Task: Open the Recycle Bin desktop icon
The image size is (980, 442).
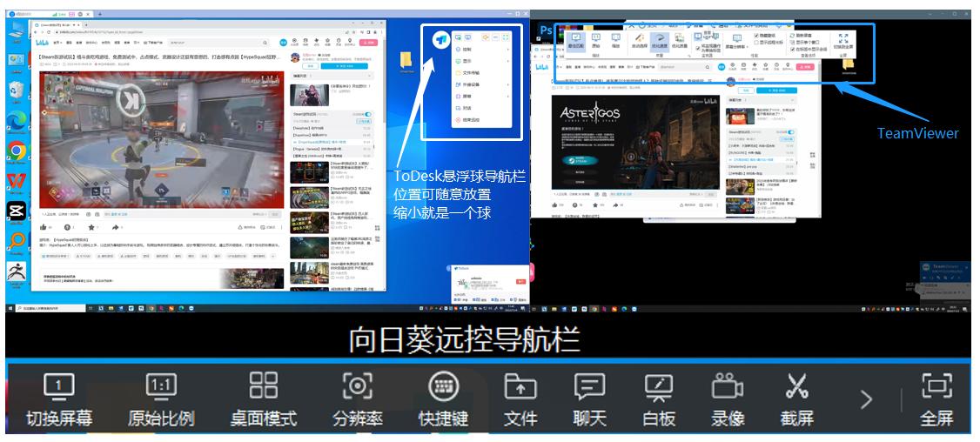Action: (17, 92)
